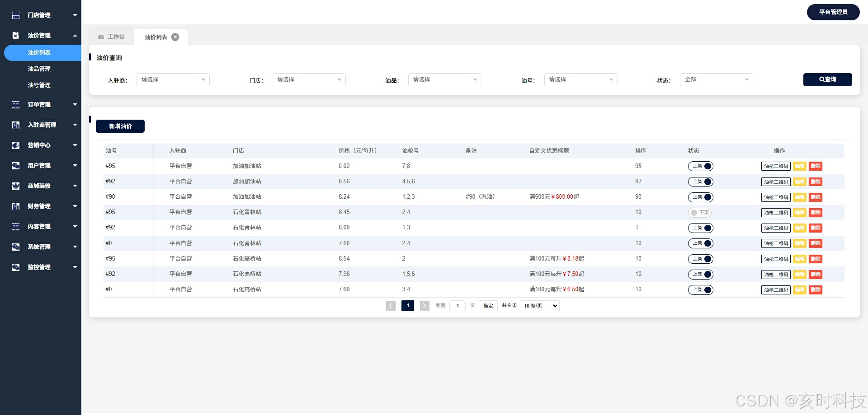
Task: Switch to the 工作台 tab
Action: coord(111,37)
